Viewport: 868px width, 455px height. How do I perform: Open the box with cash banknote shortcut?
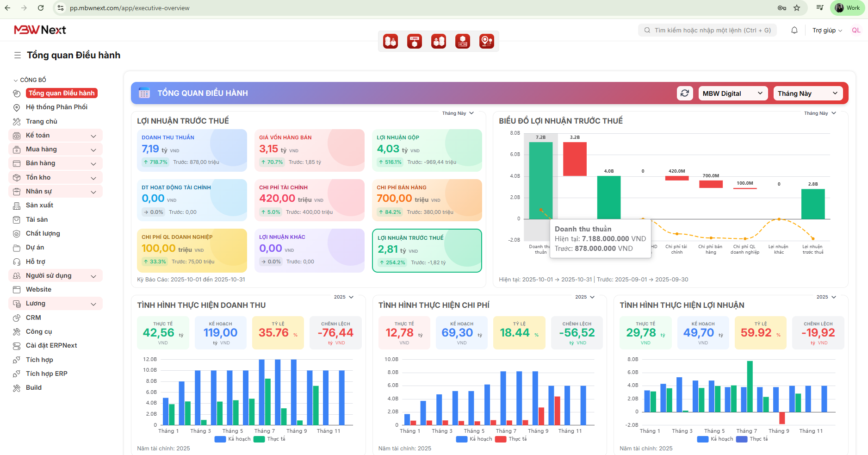coord(463,42)
